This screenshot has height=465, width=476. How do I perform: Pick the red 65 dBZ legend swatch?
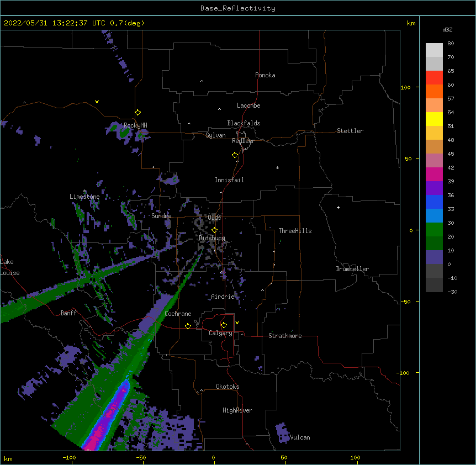click(x=434, y=78)
